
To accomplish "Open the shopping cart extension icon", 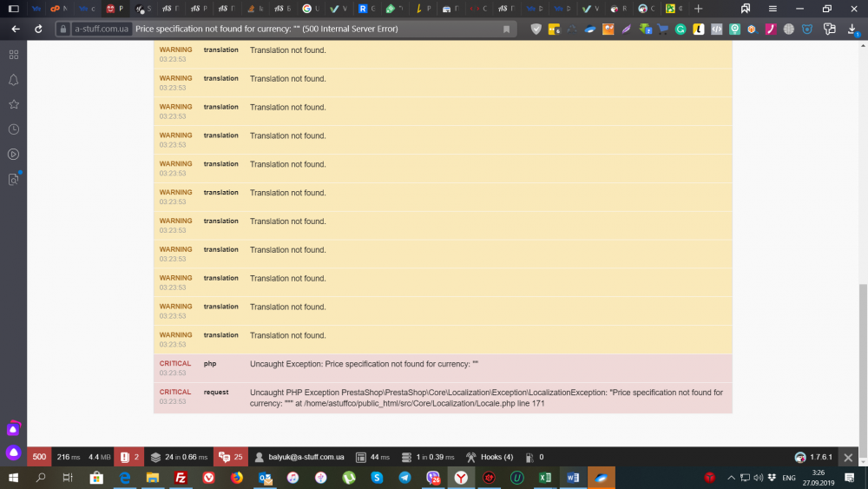I will (x=662, y=29).
